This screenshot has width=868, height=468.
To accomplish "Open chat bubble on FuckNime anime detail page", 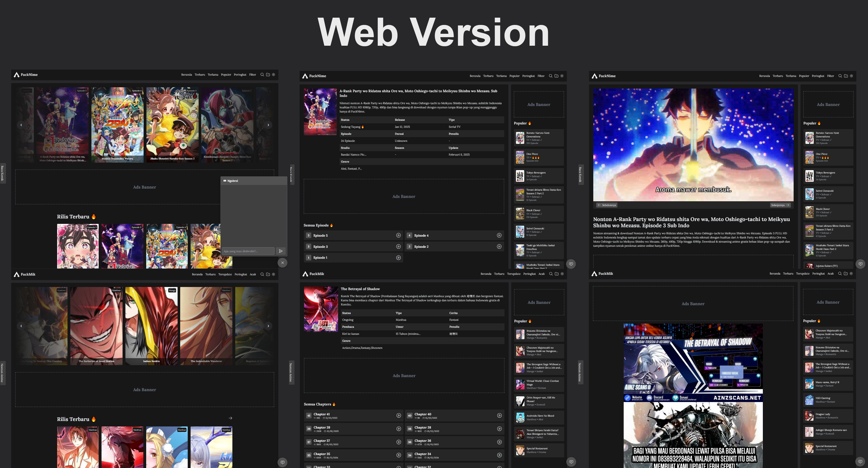I will click(x=571, y=264).
